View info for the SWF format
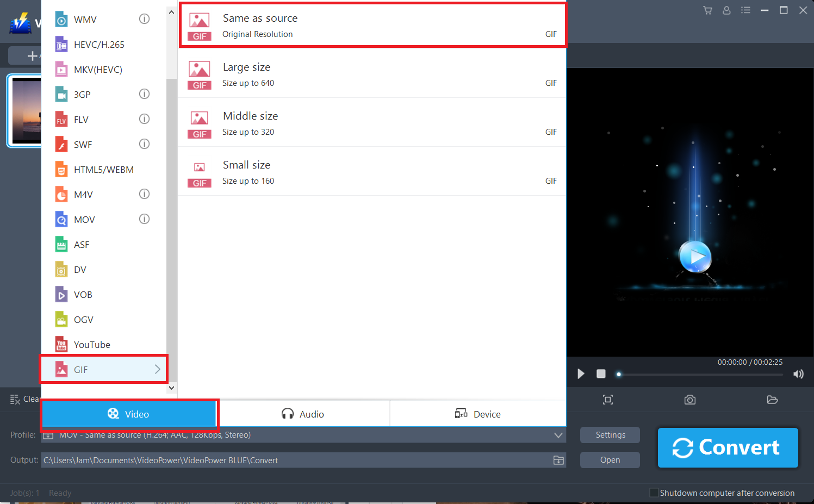The width and height of the screenshot is (814, 504). click(x=144, y=144)
